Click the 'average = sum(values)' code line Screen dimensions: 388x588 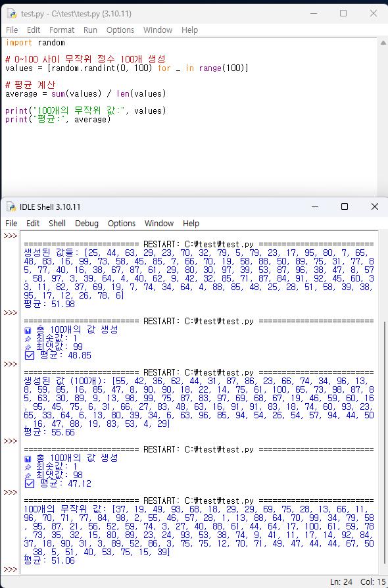click(x=85, y=94)
